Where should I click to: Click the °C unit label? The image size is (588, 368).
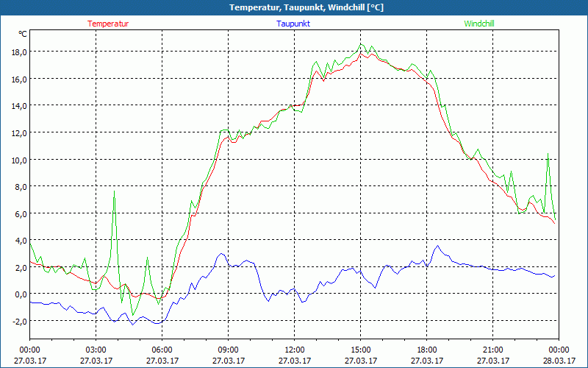(23, 34)
